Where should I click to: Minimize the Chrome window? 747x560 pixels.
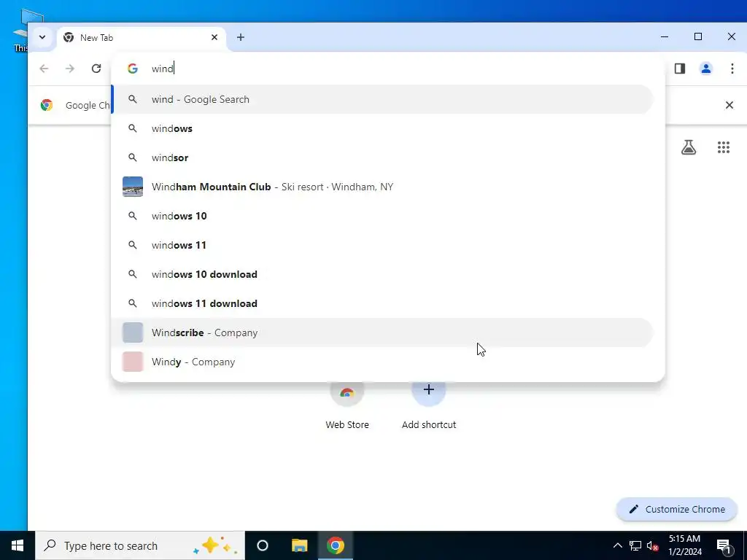click(665, 36)
